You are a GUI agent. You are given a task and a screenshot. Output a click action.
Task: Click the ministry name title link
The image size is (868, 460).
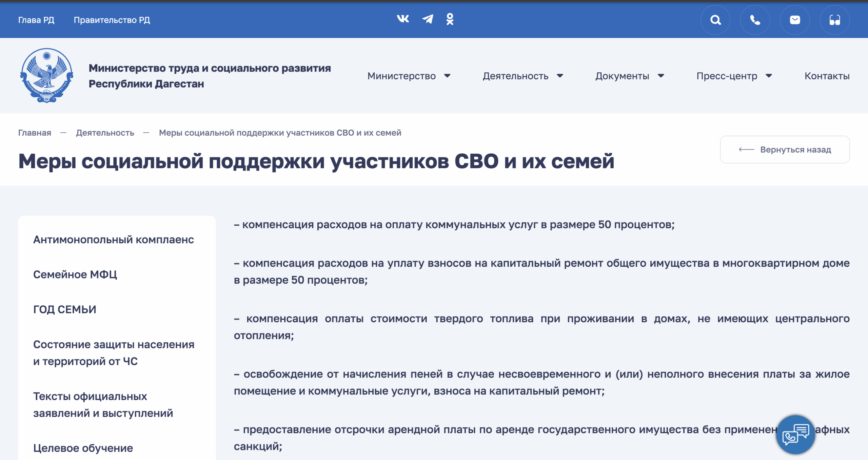[210, 76]
